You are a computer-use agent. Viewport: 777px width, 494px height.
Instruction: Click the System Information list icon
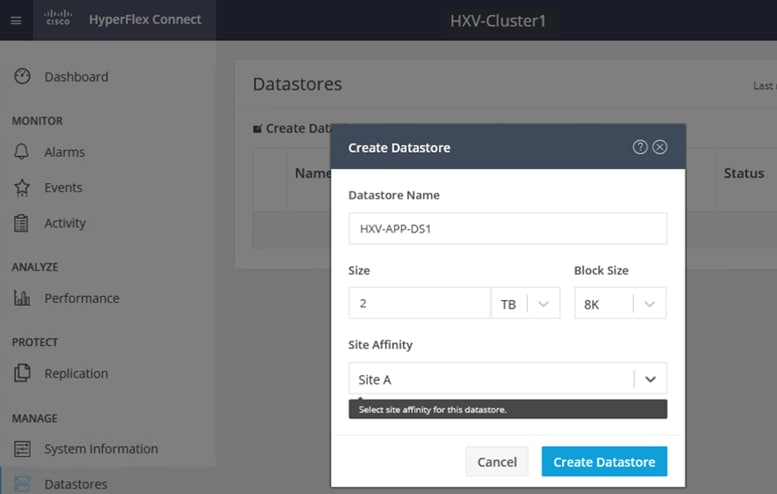[x=22, y=449]
